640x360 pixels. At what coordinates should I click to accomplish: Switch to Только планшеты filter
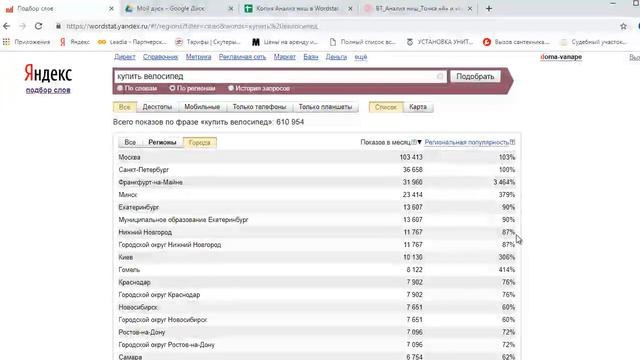(325, 107)
